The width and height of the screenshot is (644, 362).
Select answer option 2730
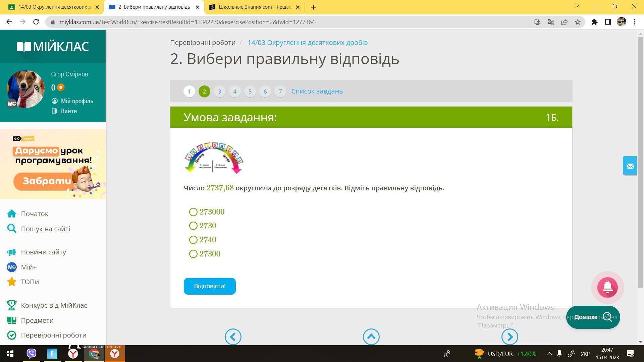coord(193,226)
